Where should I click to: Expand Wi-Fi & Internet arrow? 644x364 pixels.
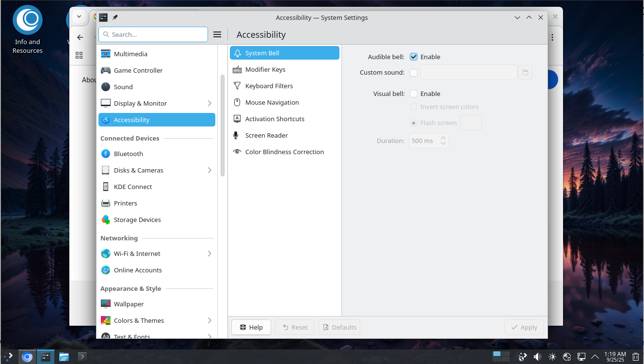coord(209,253)
